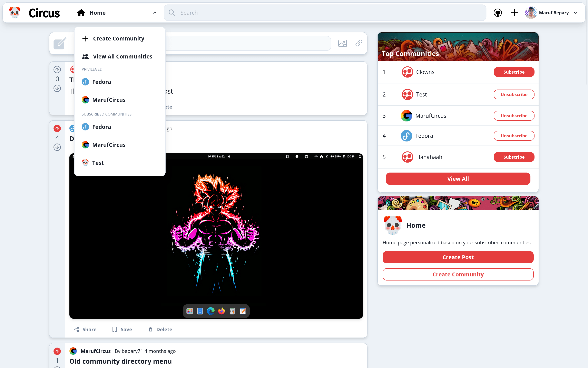Downvote the post with score 4
The height and width of the screenshot is (368, 588).
(x=57, y=147)
